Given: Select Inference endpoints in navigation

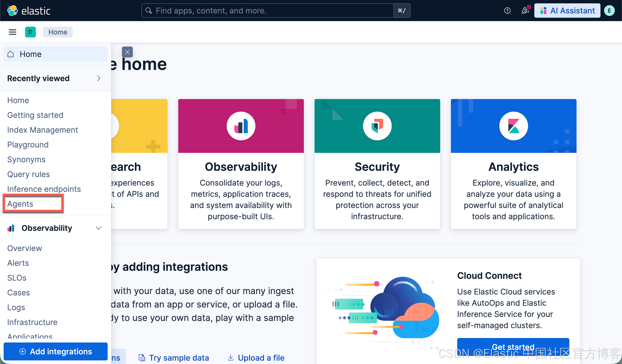Looking at the screenshot, I should pyautogui.click(x=44, y=189).
